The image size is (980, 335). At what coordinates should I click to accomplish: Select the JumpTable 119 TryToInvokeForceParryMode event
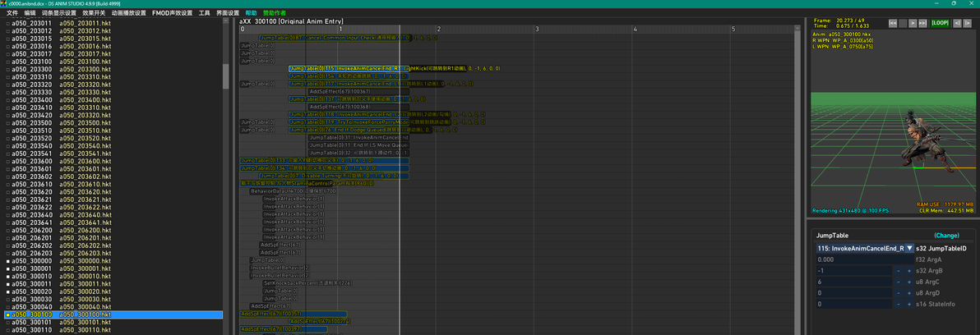[349, 122]
